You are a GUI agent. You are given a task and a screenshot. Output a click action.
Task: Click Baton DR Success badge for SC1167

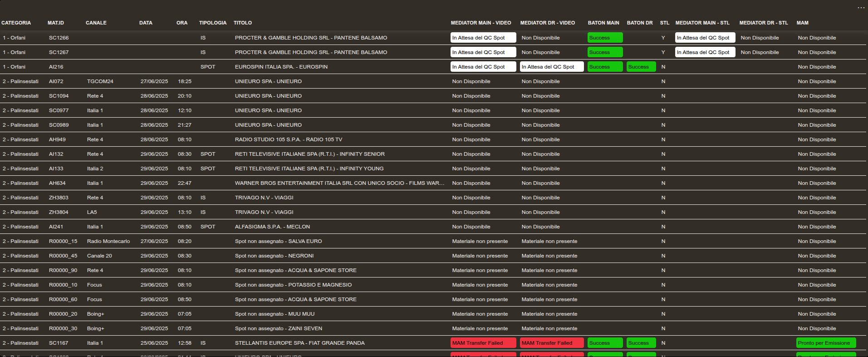[641, 343]
